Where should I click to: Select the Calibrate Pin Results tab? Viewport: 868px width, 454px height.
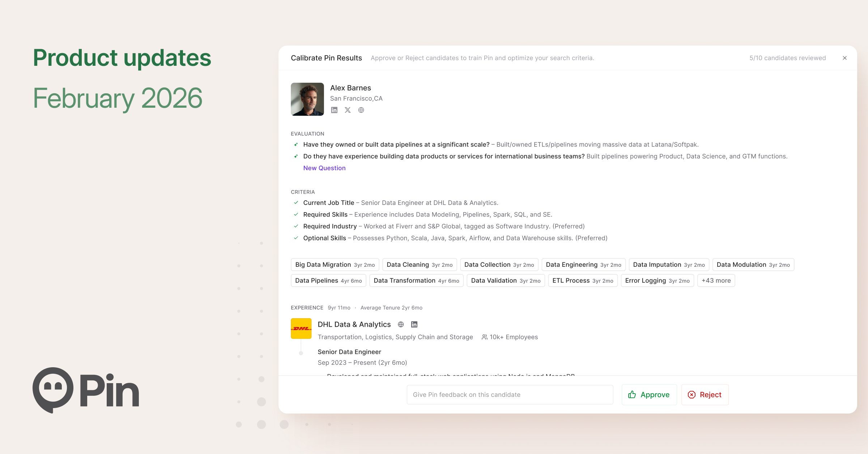tap(326, 58)
